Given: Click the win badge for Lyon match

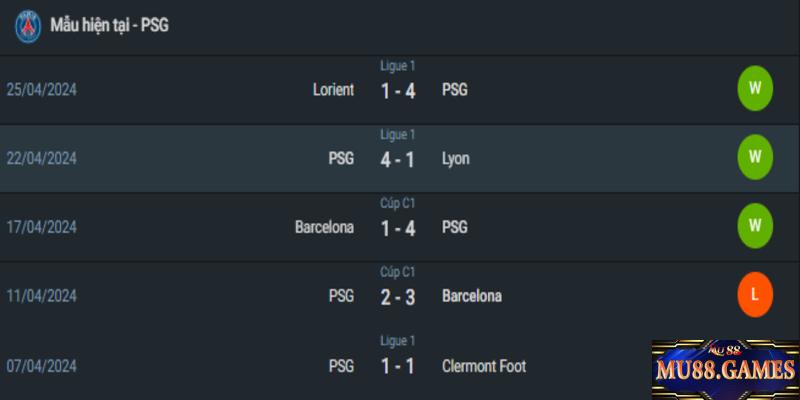Looking at the screenshot, I should click(x=755, y=157).
